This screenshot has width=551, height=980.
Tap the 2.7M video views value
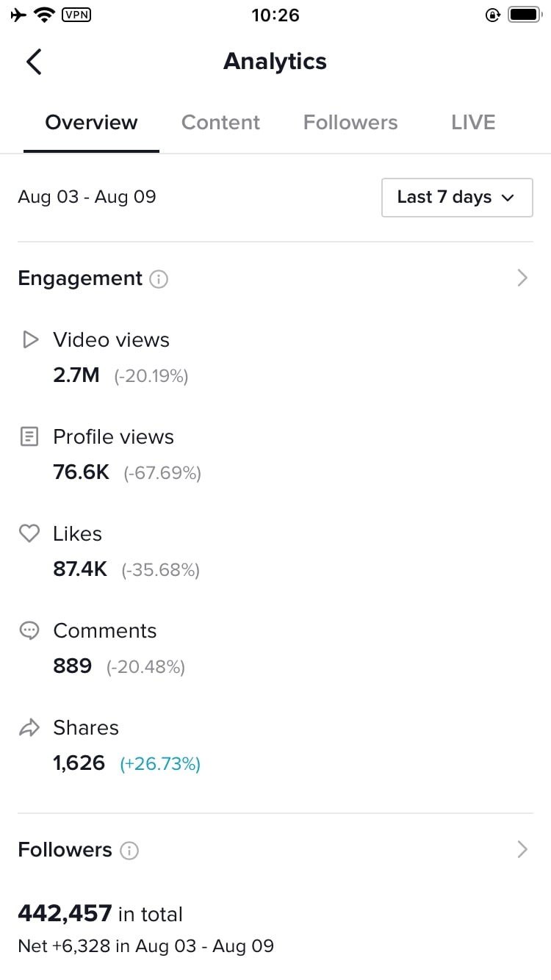click(76, 375)
